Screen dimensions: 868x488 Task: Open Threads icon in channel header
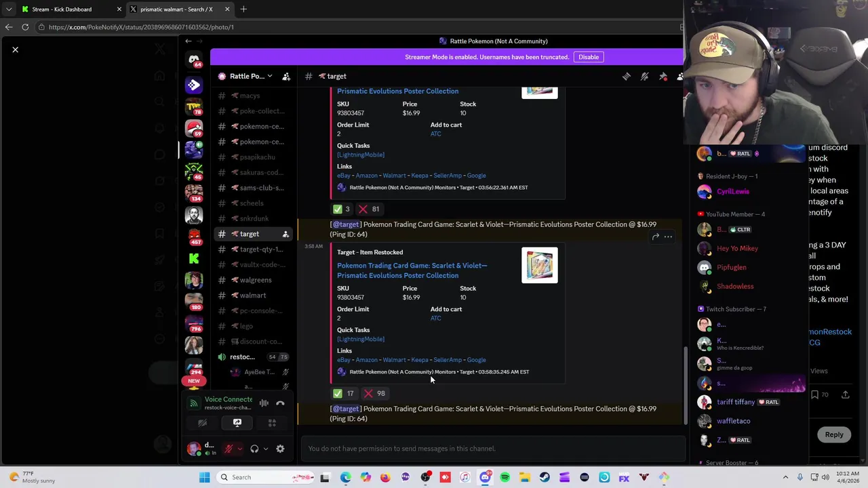click(x=627, y=77)
